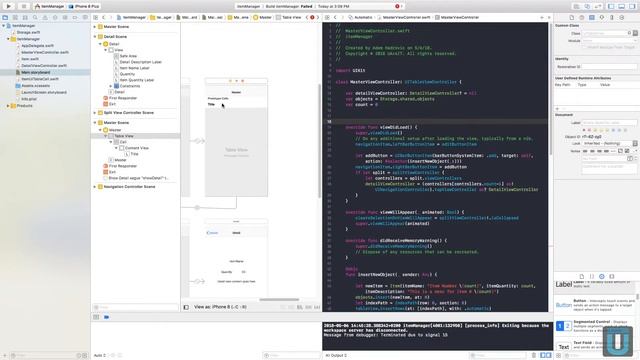The image size is (640, 360).
Task: Open DetailViewController.swift in navigator
Action: coord(44,66)
